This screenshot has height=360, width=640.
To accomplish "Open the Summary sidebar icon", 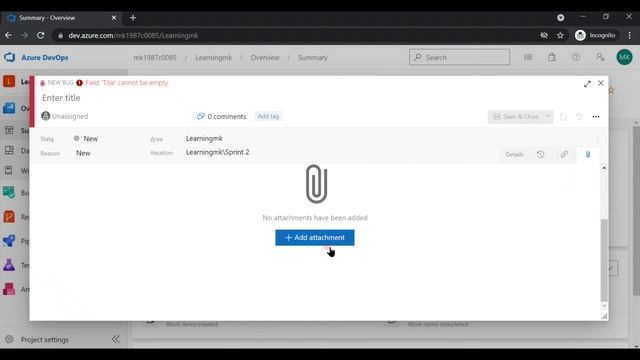I will 9,130.
